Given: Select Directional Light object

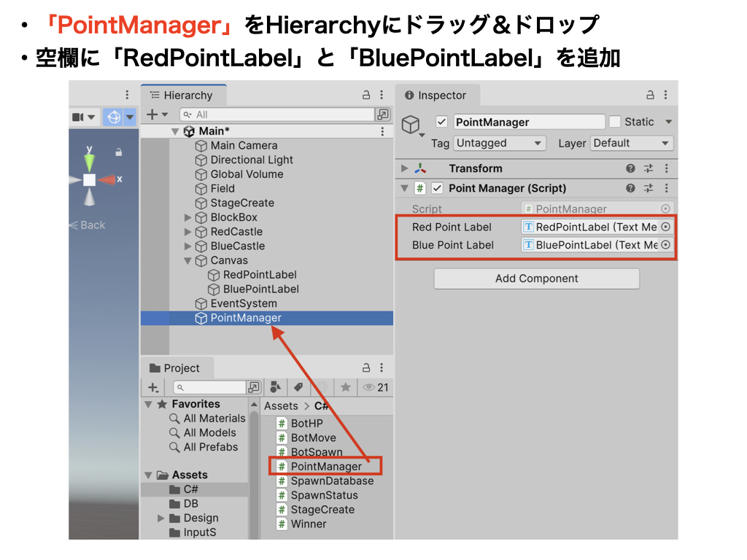Looking at the screenshot, I should (x=251, y=160).
